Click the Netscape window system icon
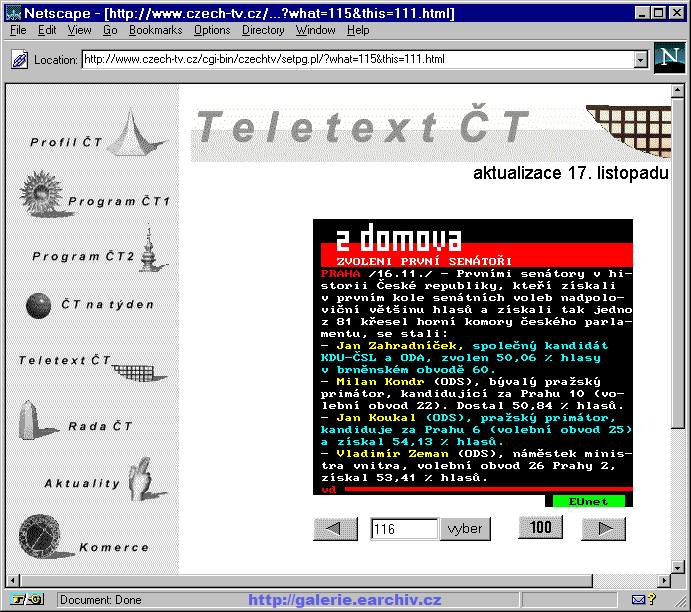The height and width of the screenshot is (612, 691). coord(13,13)
